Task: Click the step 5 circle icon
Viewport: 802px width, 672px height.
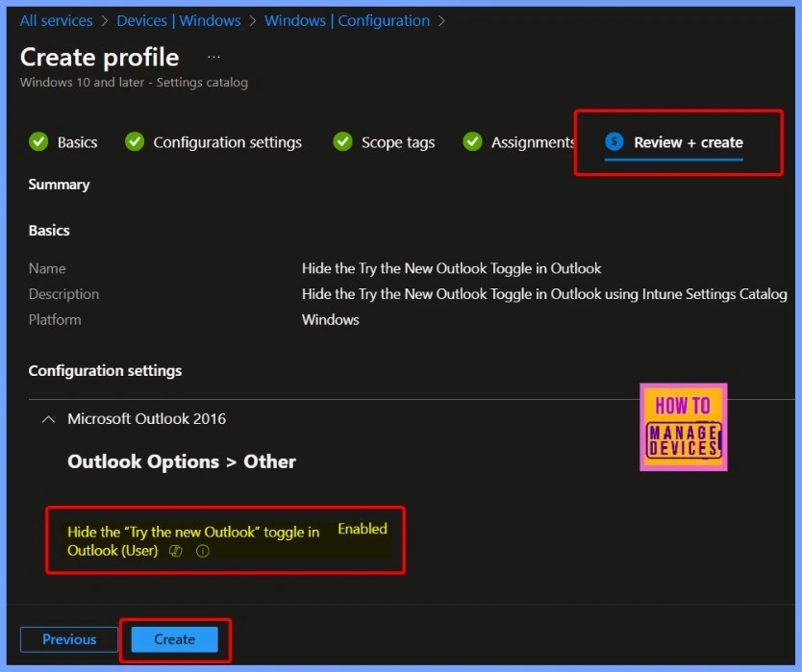Action: pos(614,141)
